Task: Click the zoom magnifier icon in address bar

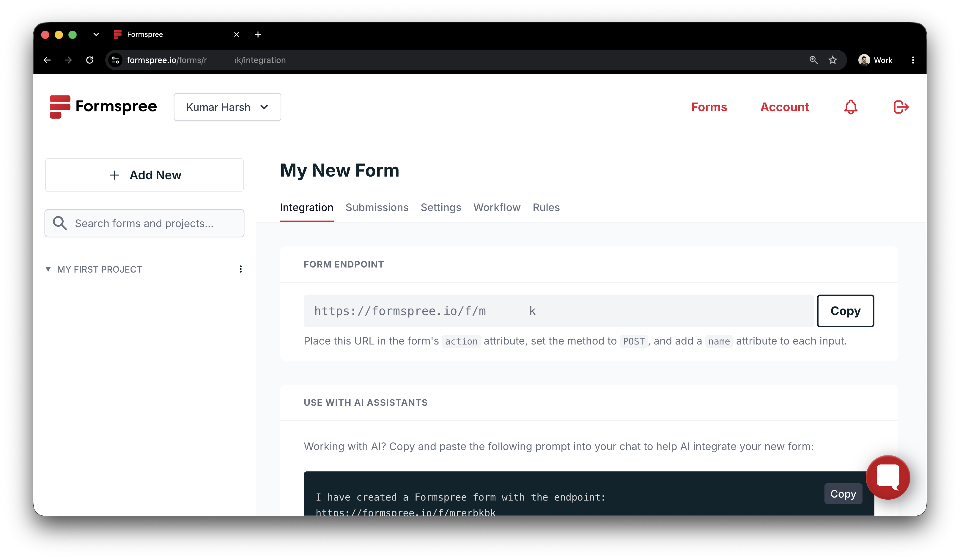Action: tap(813, 60)
